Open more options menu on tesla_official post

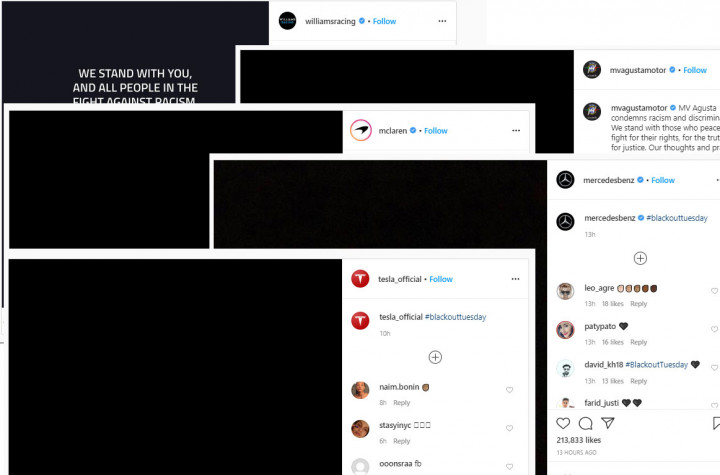click(516, 279)
